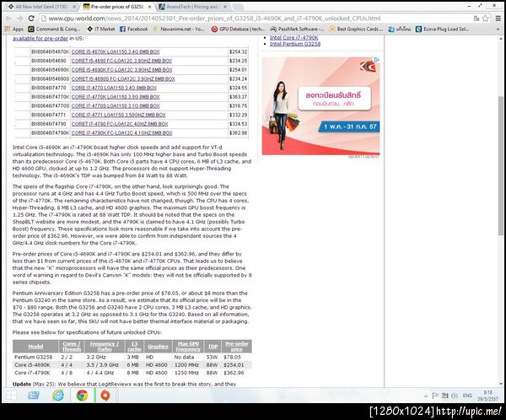Click the volume icon in system tray
This screenshot has height=420, width=506.
pyautogui.click(x=455, y=396)
